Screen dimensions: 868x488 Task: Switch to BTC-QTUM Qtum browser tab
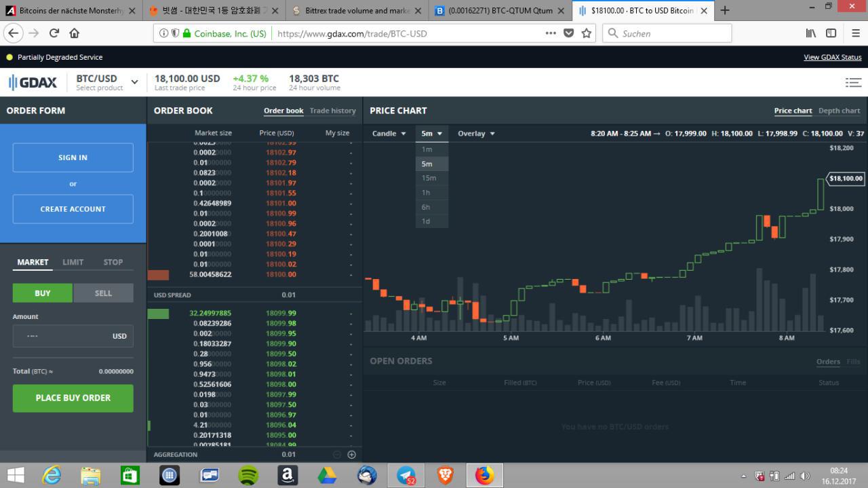[499, 10]
